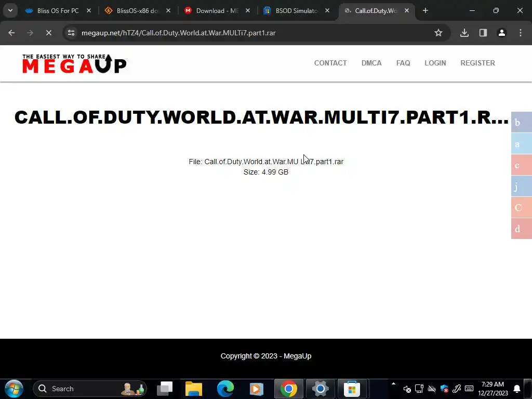
Task: Toggle the Chrome side panel
Action: point(483,33)
